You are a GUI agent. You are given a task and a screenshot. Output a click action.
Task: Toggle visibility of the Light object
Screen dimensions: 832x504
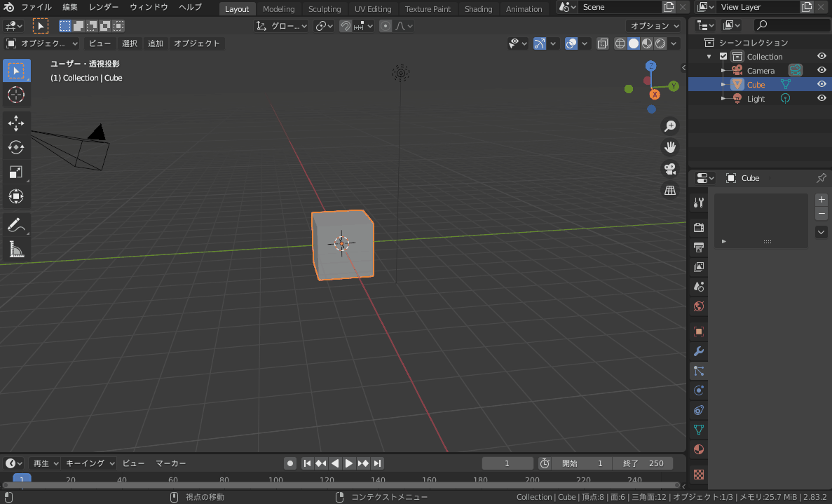(x=821, y=99)
